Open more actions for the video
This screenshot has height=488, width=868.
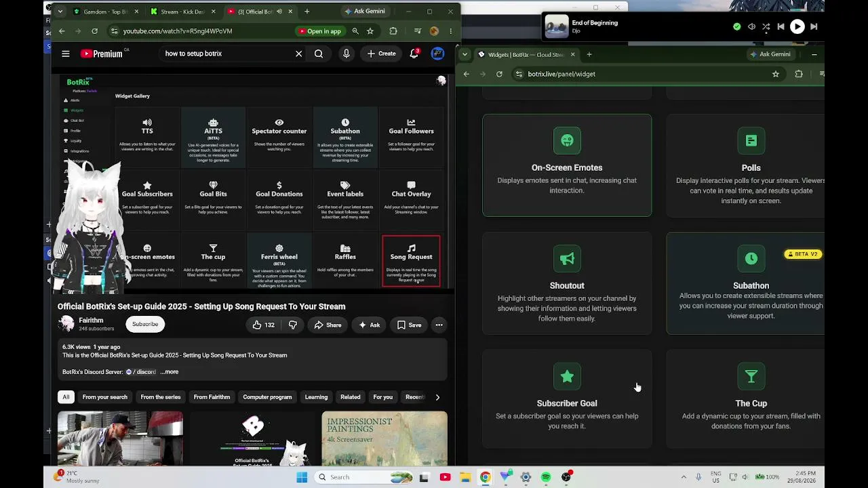[439, 325]
